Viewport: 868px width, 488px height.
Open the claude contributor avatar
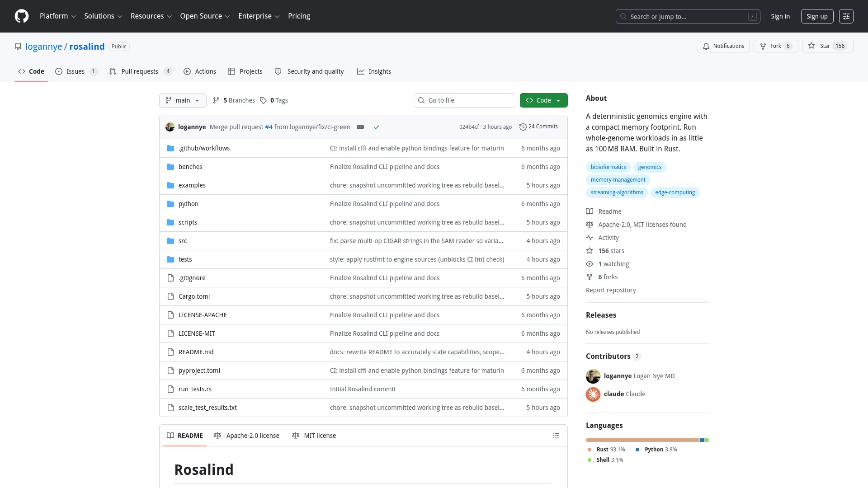point(593,394)
